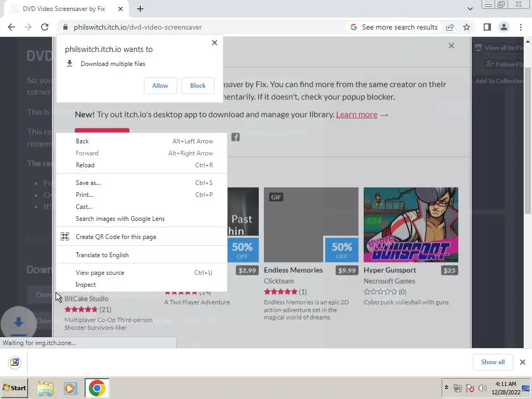Close the download permission popup
This screenshot has height=399, width=532.
coord(215,43)
